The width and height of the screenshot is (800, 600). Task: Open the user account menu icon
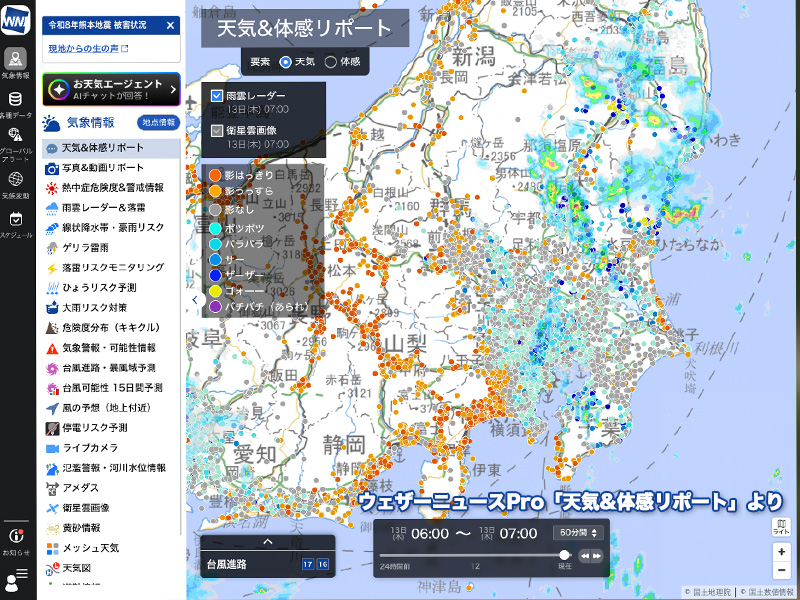point(16,579)
